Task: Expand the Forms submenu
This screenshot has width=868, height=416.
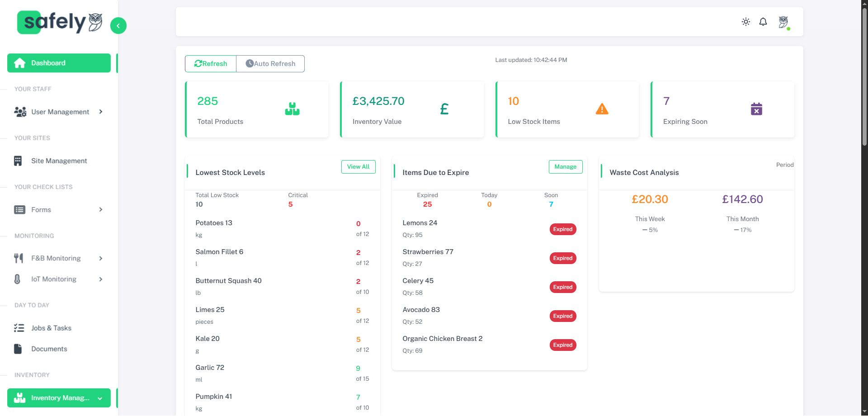Action: pos(59,210)
